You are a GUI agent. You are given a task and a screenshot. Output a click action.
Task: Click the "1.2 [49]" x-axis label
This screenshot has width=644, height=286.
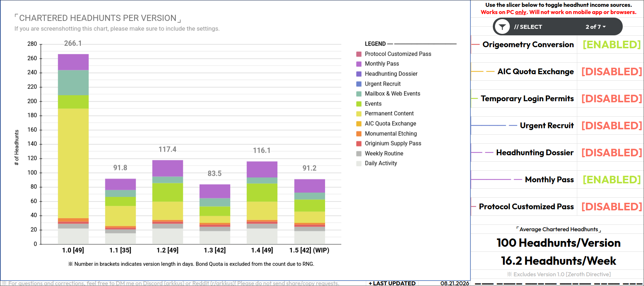click(x=167, y=250)
